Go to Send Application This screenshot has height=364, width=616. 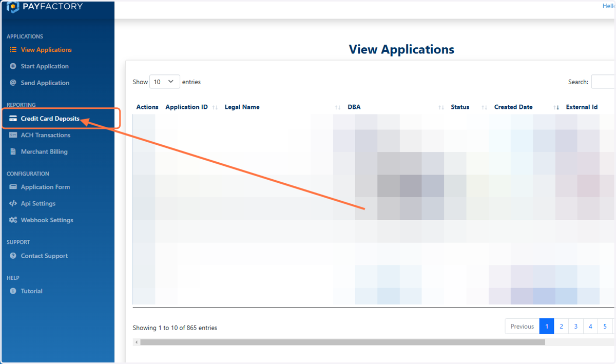(45, 83)
